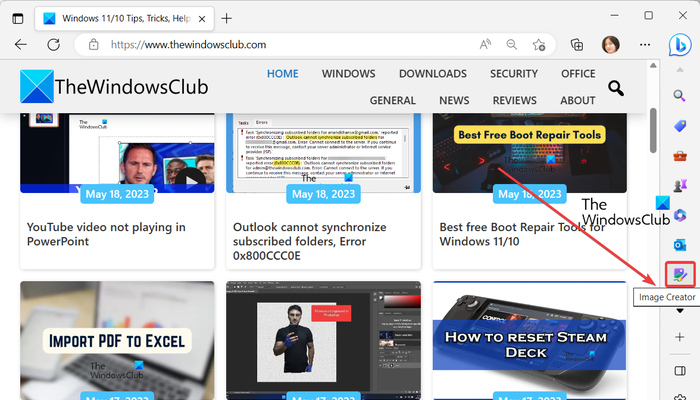Toggle the hide sidebar panel icon
The width and height of the screenshot is (700, 400).
click(x=680, y=371)
